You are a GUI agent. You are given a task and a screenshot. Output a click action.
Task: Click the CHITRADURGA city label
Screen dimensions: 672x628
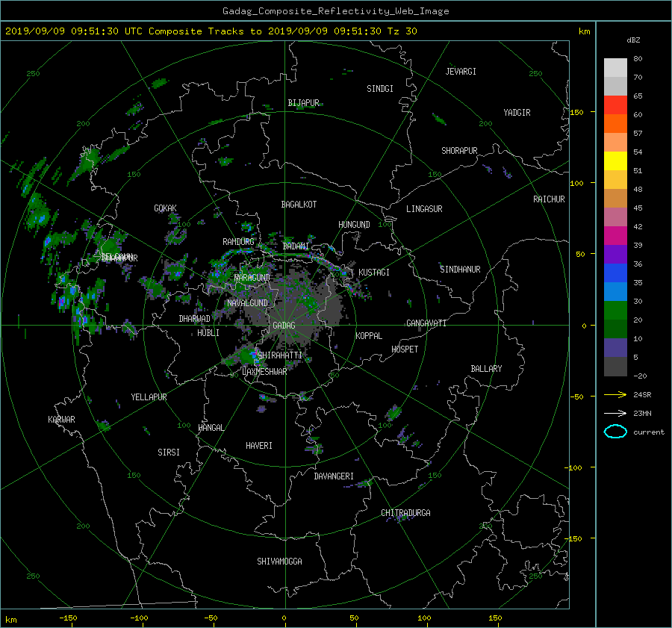405,513
